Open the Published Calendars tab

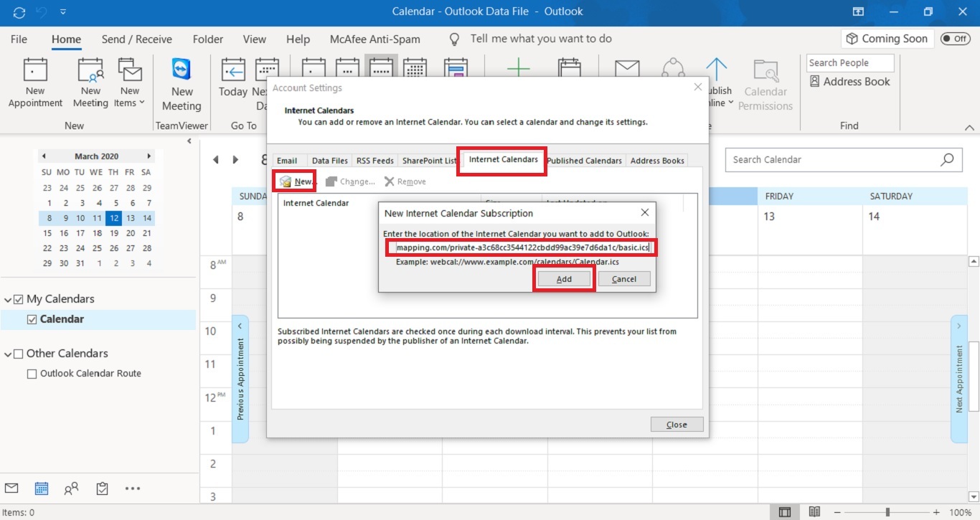tap(584, 161)
